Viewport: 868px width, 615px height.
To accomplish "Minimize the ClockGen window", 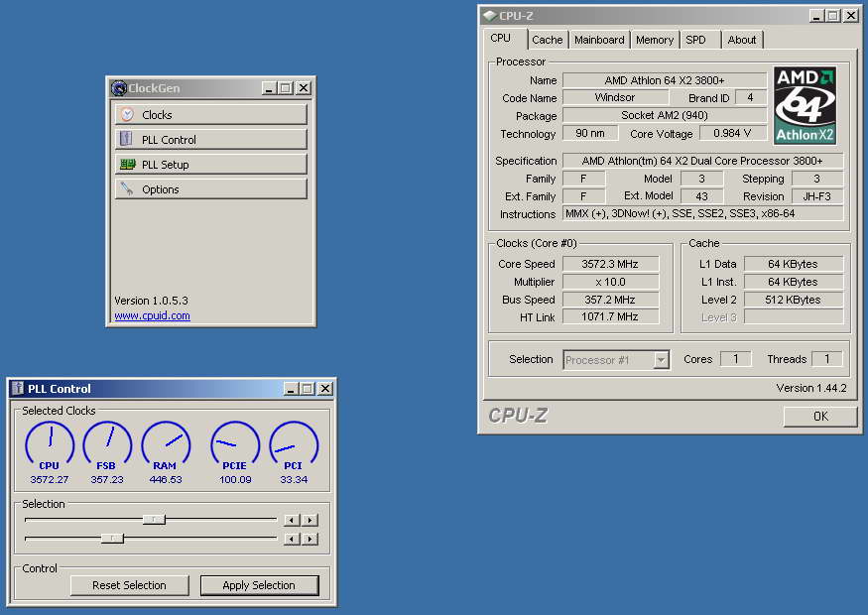I will coord(269,88).
